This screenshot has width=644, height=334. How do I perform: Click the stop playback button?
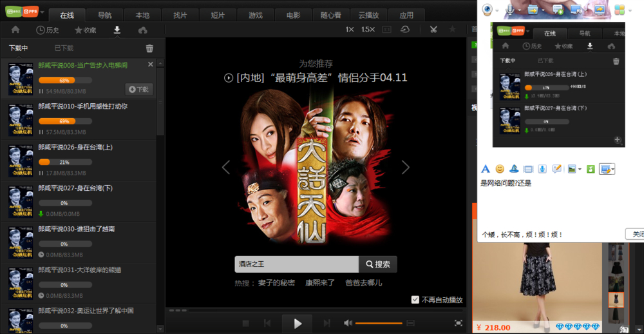click(245, 324)
